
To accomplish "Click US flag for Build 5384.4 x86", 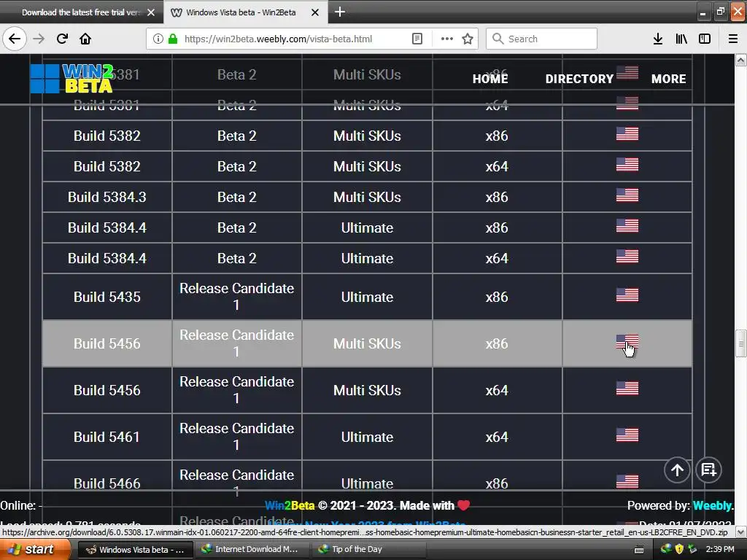I will (x=627, y=225).
